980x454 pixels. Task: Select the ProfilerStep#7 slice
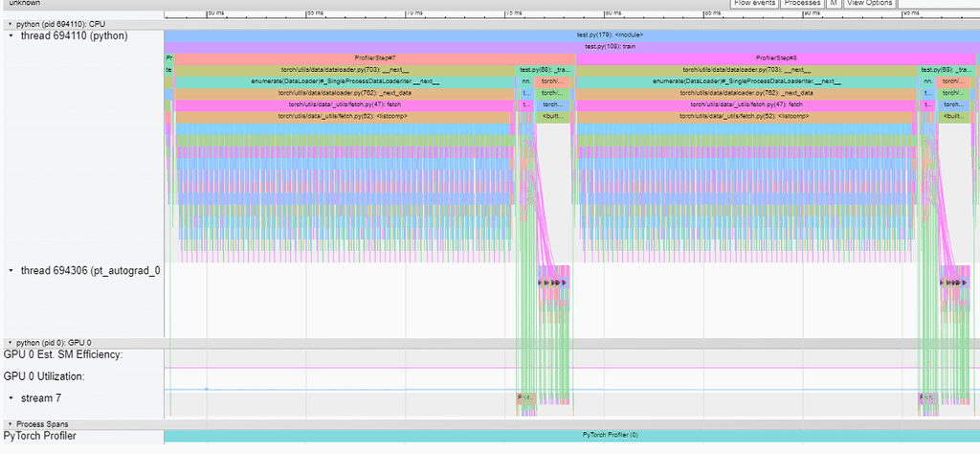tap(375, 58)
